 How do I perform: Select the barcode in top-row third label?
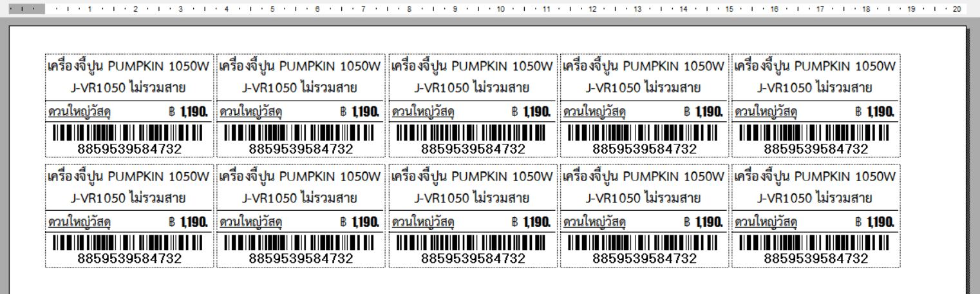473,133
